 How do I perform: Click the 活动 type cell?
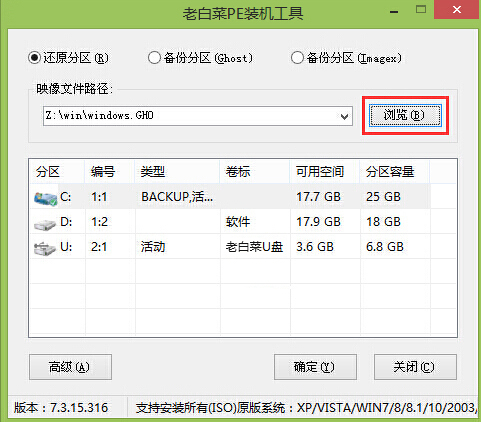coord(153,247)
